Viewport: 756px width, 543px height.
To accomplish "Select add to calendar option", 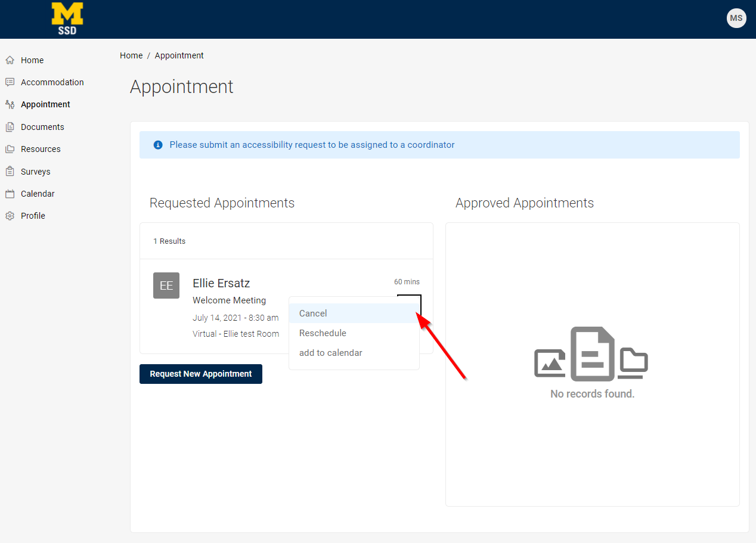I will tap(330, 353).
